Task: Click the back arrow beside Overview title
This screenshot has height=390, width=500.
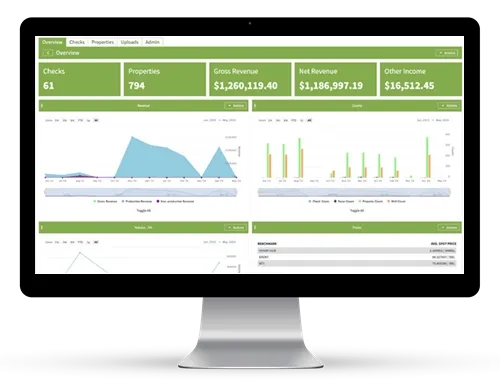Action: tap(48, 53)
